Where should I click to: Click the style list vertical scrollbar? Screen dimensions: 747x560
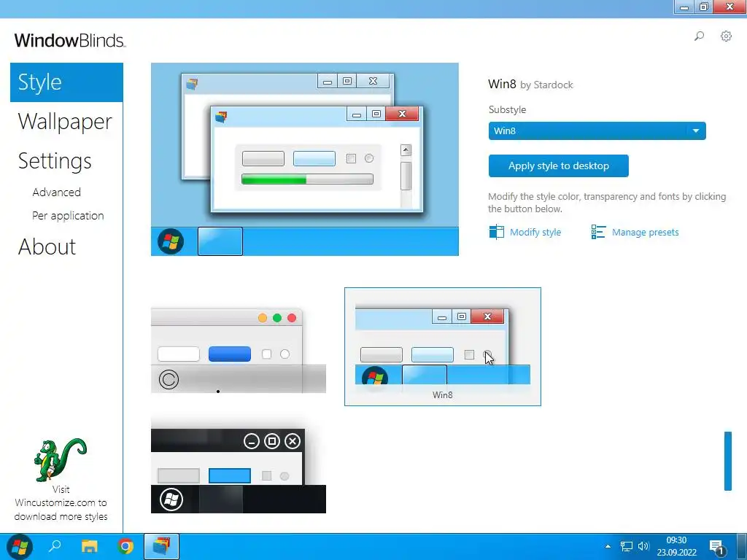(728, 461)
